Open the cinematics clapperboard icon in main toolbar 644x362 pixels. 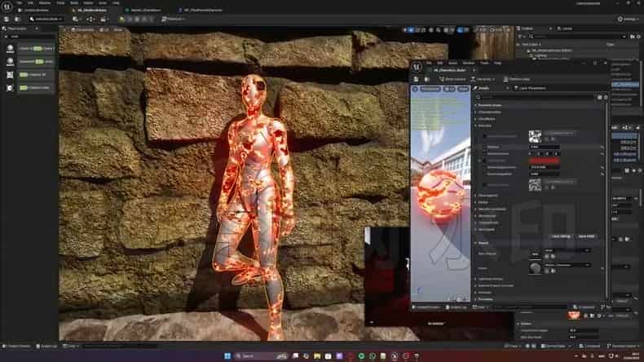pyautogui.click(x=104, y=19)
